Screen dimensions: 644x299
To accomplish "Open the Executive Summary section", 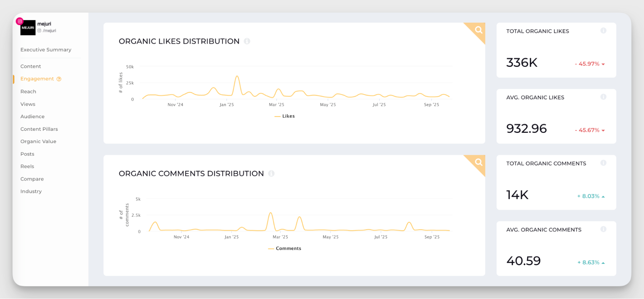I will tap(46, 50).
